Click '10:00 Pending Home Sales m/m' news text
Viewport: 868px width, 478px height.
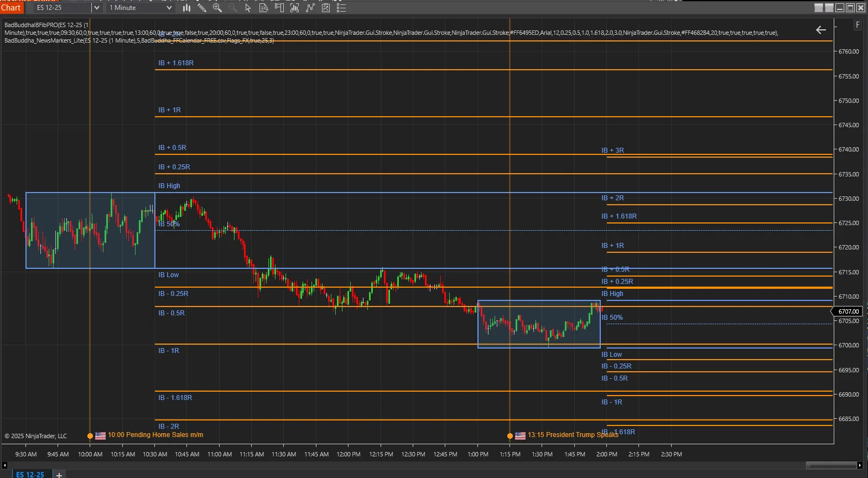[x=155, y=435]
